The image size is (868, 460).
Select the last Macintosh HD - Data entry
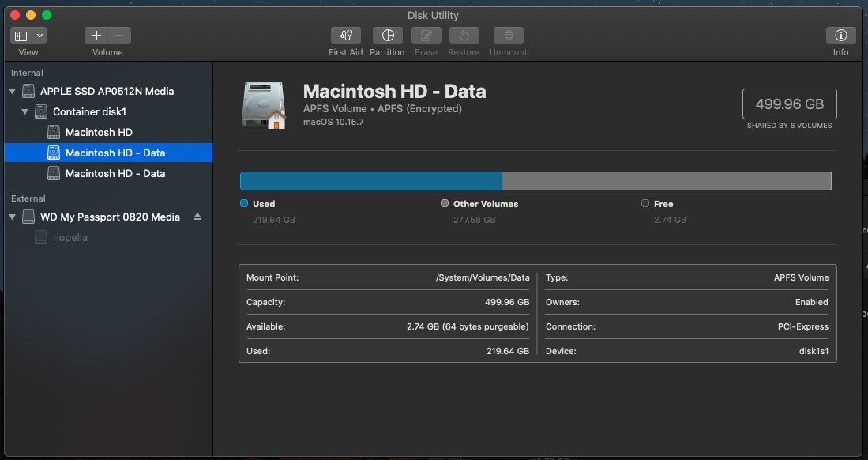tap(115, 174)
